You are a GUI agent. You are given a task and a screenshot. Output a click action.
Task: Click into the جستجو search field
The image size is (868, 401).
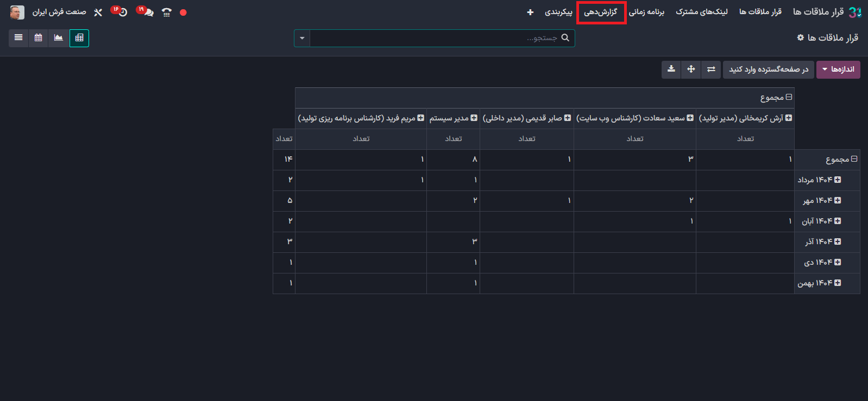pos(435,38)
